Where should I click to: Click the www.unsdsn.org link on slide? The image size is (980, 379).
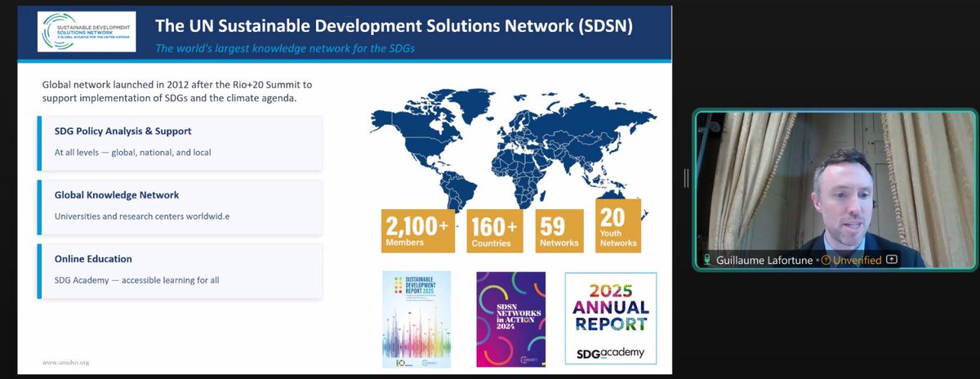[x=65, y=362]
